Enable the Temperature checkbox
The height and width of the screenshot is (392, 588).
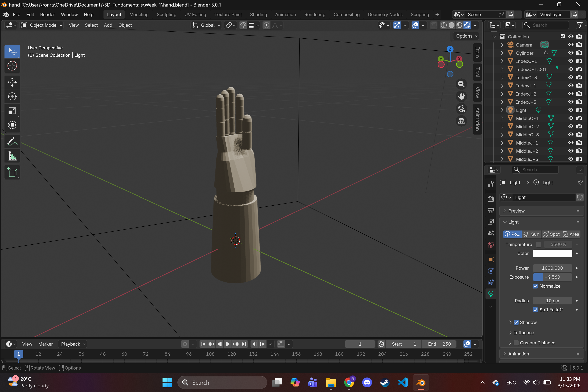(539, 244)
